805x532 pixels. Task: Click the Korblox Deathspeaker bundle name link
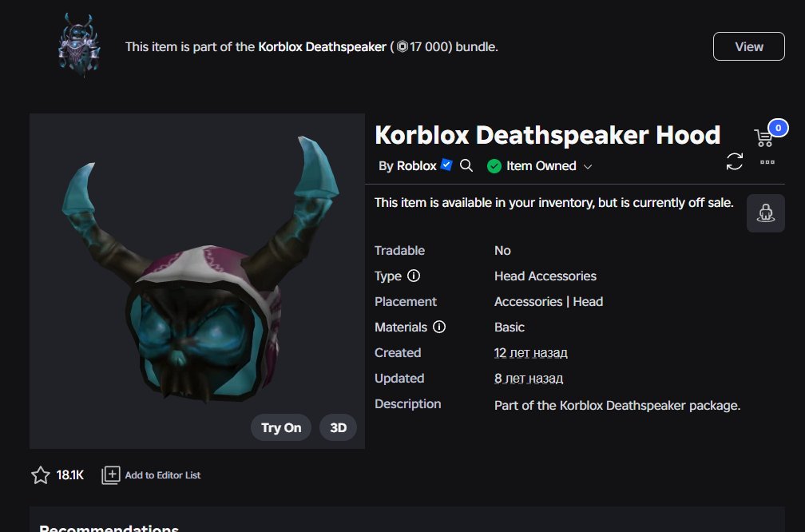click(322, 46)
